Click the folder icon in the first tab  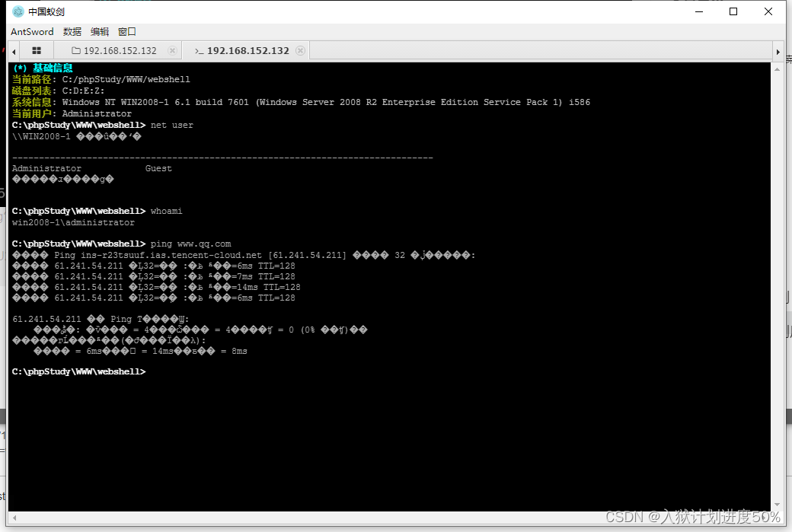pyautogui.click(x=76, y=50)
